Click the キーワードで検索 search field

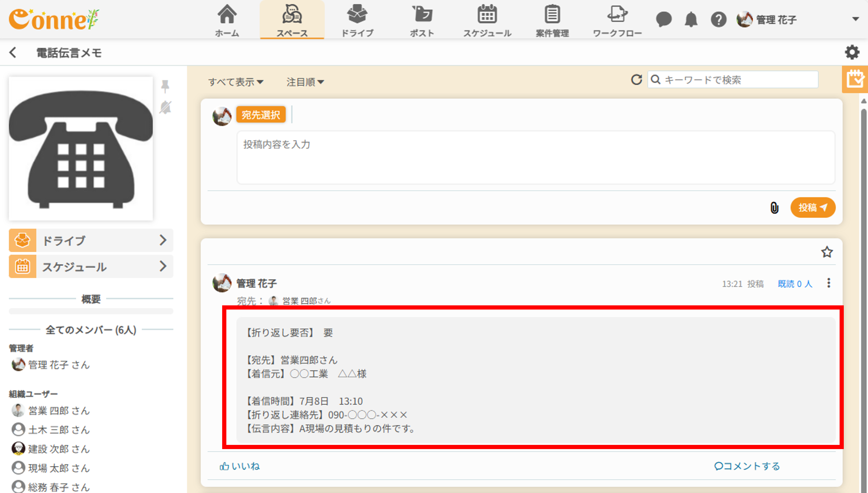pyautogui.click(x=733, y=79)
